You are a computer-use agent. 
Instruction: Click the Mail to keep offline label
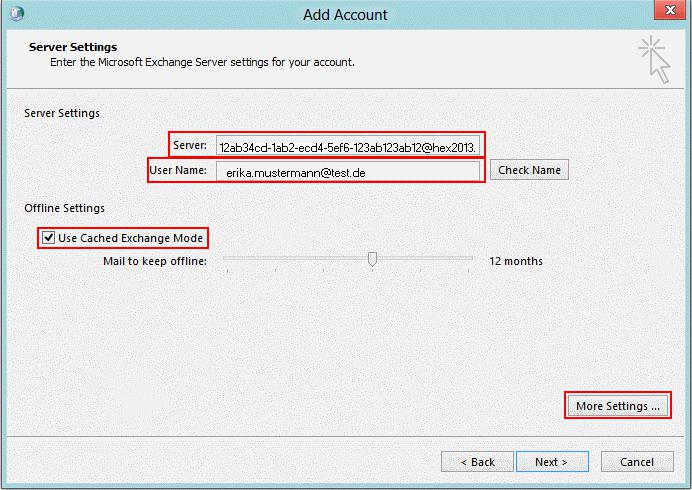click(154, 261)
